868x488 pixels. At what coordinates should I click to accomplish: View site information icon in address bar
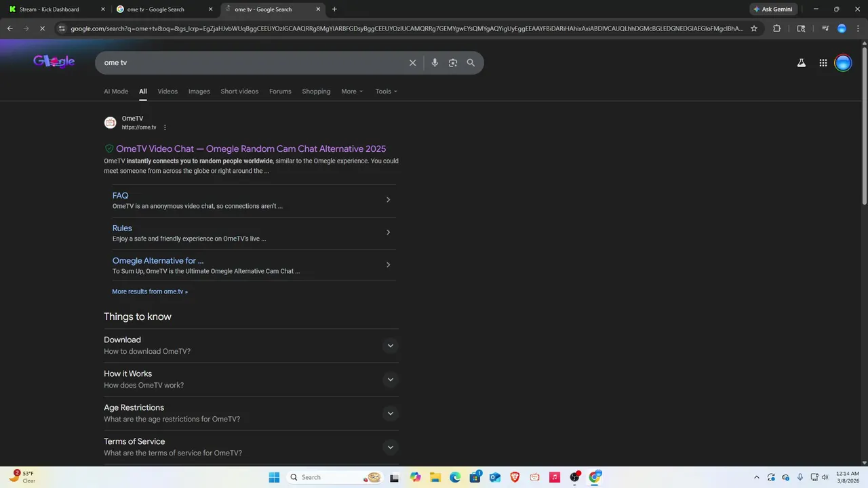[62, 28]
